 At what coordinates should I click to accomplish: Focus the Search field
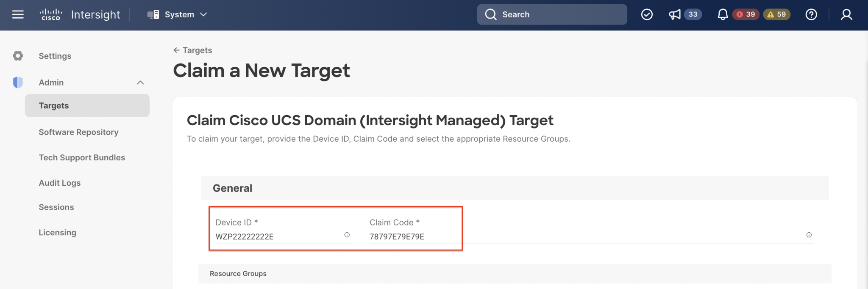pyautogui.click(x=552, y=14)
